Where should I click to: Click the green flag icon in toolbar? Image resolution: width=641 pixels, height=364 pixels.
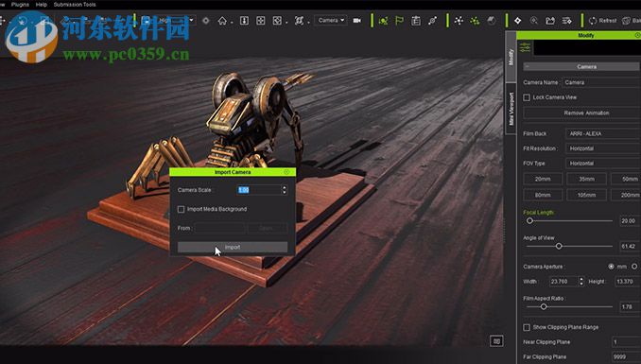point(399,21)
